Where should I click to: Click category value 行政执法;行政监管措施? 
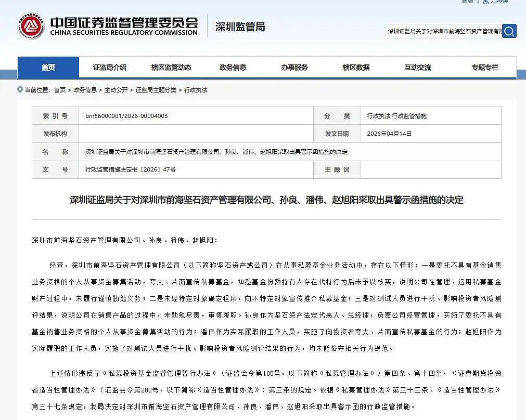coord(397,116)
